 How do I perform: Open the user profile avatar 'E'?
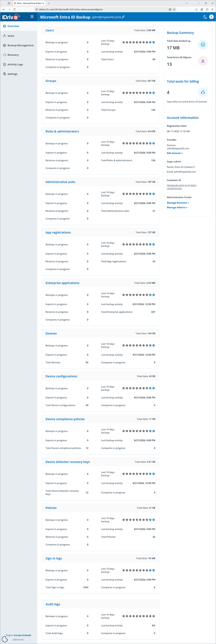tap(211, 17)
